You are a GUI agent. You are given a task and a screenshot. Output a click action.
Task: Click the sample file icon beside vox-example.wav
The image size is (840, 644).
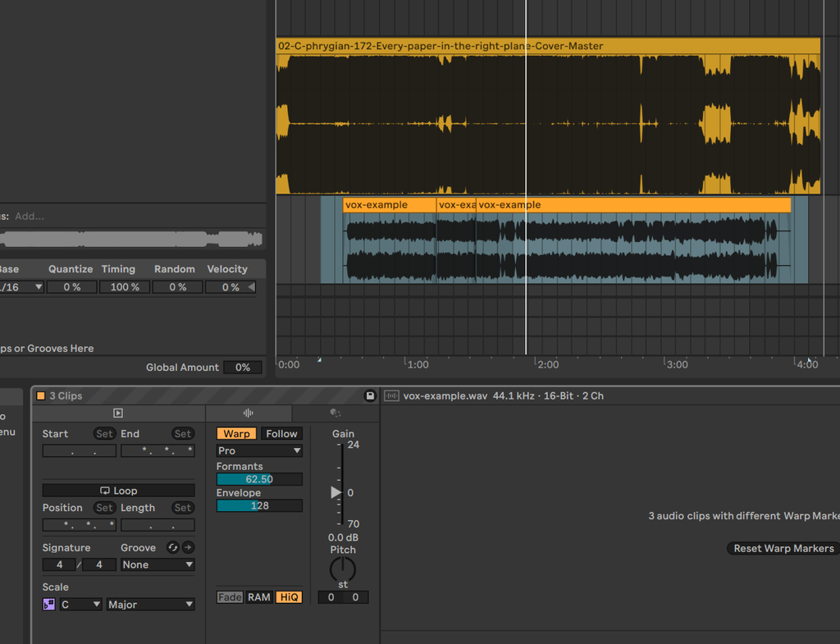point(391,396)
